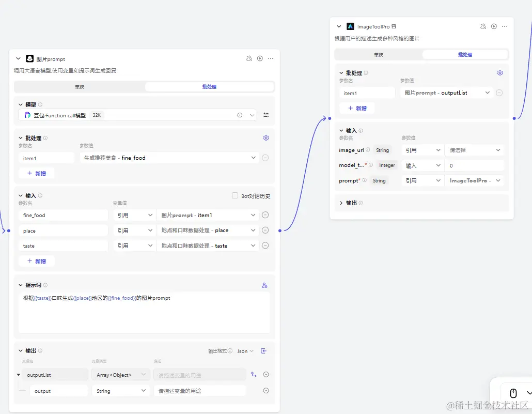Delete the fine_food input row

tap(265, 214)
